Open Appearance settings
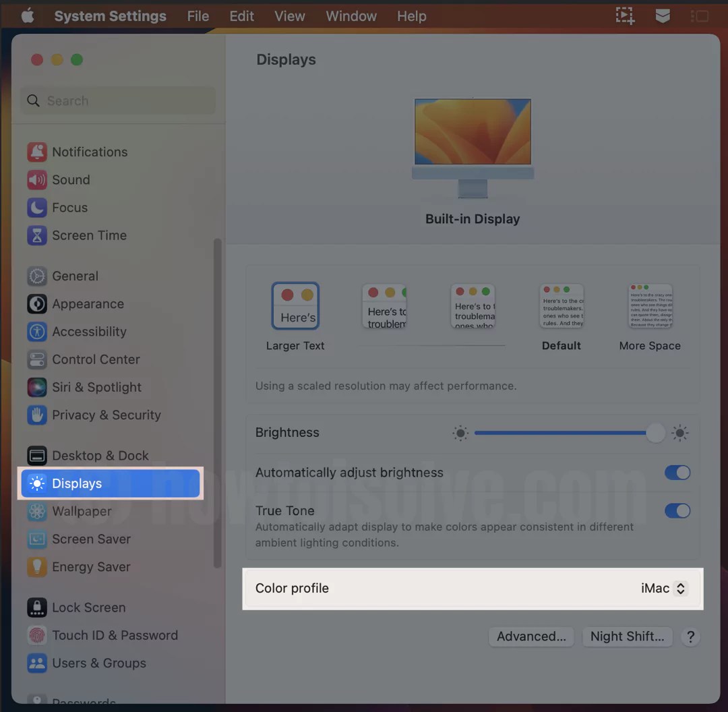Viewport: 728px width, 712px height. point(88,304)
